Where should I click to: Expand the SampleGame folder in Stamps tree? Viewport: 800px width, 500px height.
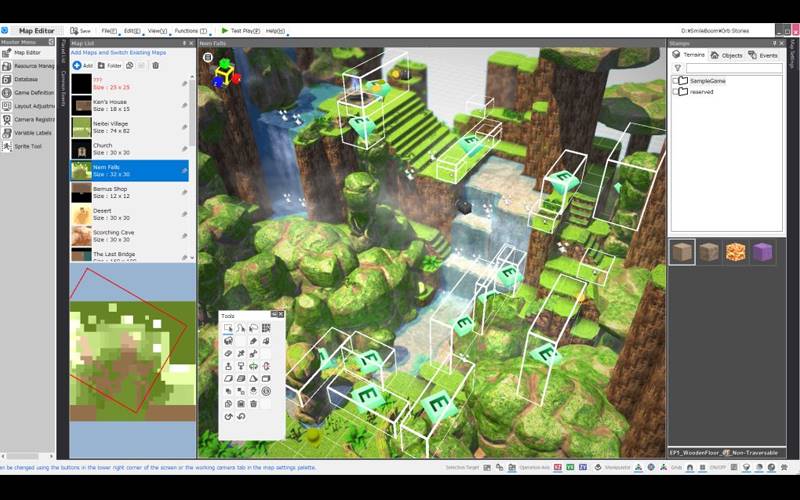(675, 80)
